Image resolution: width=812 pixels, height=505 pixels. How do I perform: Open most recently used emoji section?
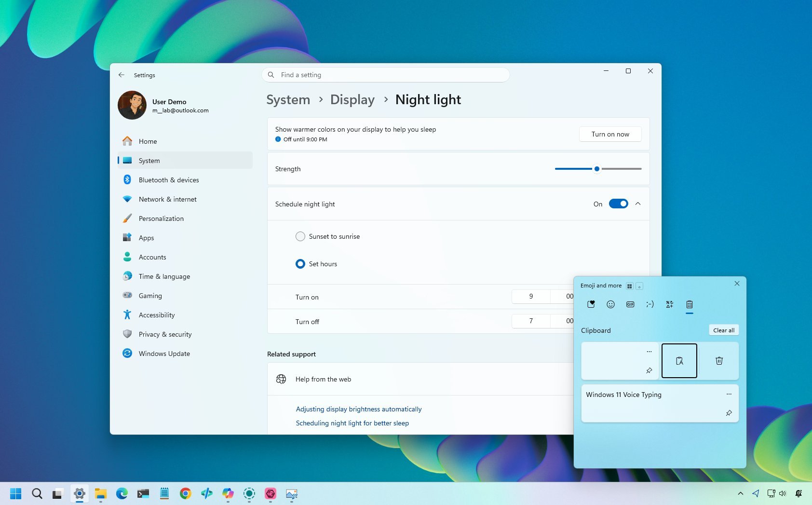[x=591, y=304]
